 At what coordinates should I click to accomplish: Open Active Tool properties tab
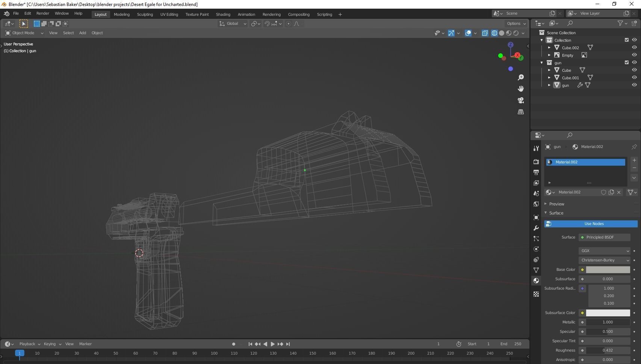pyautogui.click(x=536, y=148)
